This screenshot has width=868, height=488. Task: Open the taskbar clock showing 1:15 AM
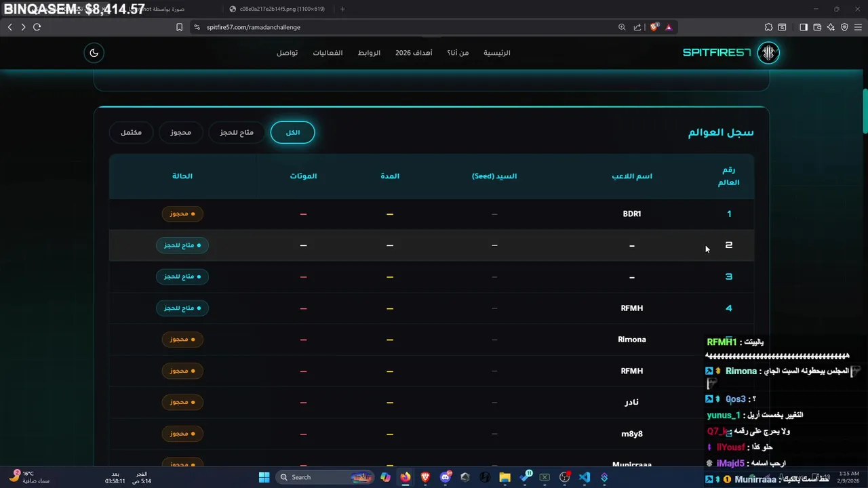point(848,477)
